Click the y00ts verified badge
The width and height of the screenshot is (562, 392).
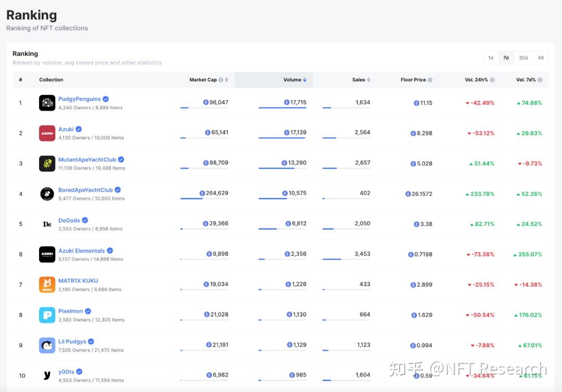click(x=79, y=372)
